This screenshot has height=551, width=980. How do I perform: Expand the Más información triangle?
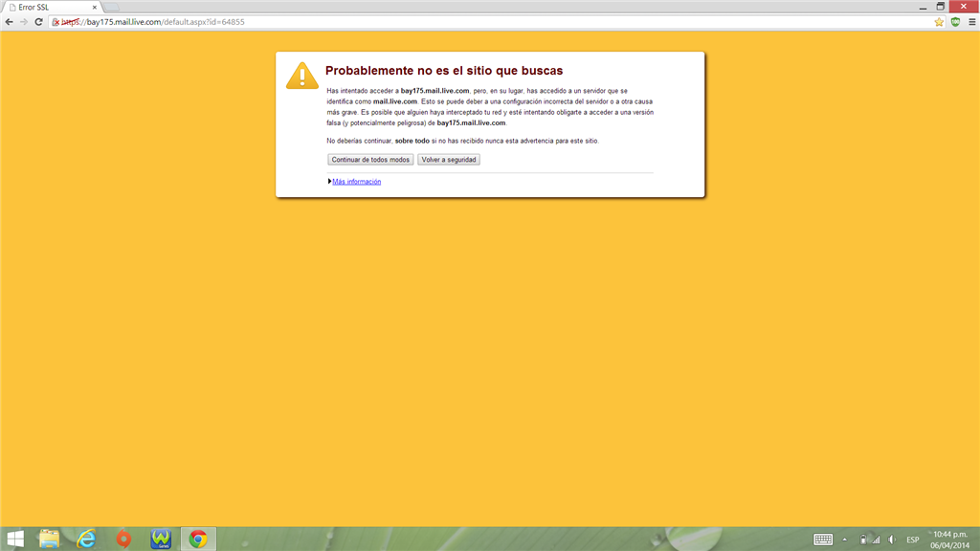coord(329,182)
